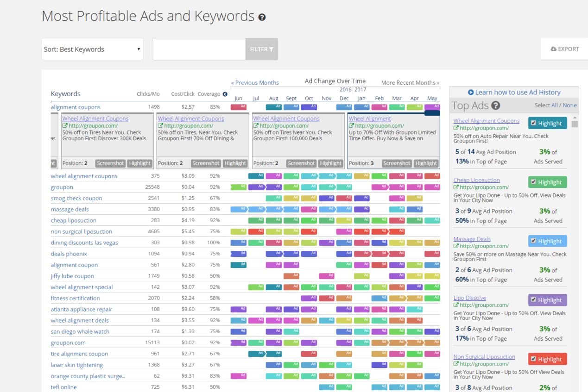The width and height of the screenshot is (588, 392).
Task: Click the cloud icon on the Export button
Action: pyautogui.click(x=553, y=49)
